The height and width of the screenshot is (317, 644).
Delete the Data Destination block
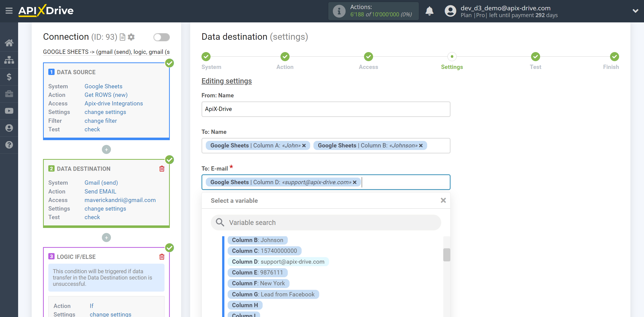pyautogui.click(x=162, y=169)
